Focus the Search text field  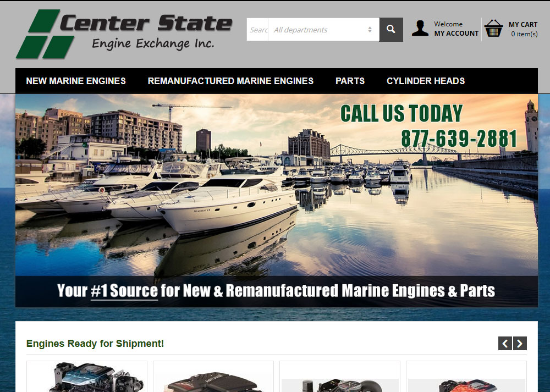[x=258, y=30]
